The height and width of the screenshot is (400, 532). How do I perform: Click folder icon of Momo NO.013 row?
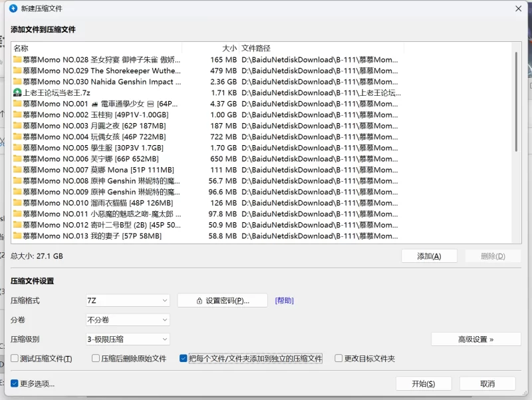[17, 236]
